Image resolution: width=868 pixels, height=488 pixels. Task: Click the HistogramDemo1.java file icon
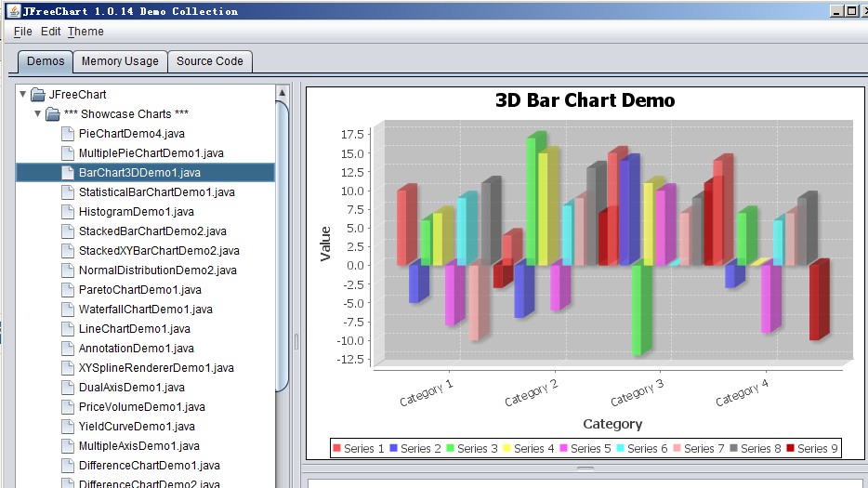point(68,212)
